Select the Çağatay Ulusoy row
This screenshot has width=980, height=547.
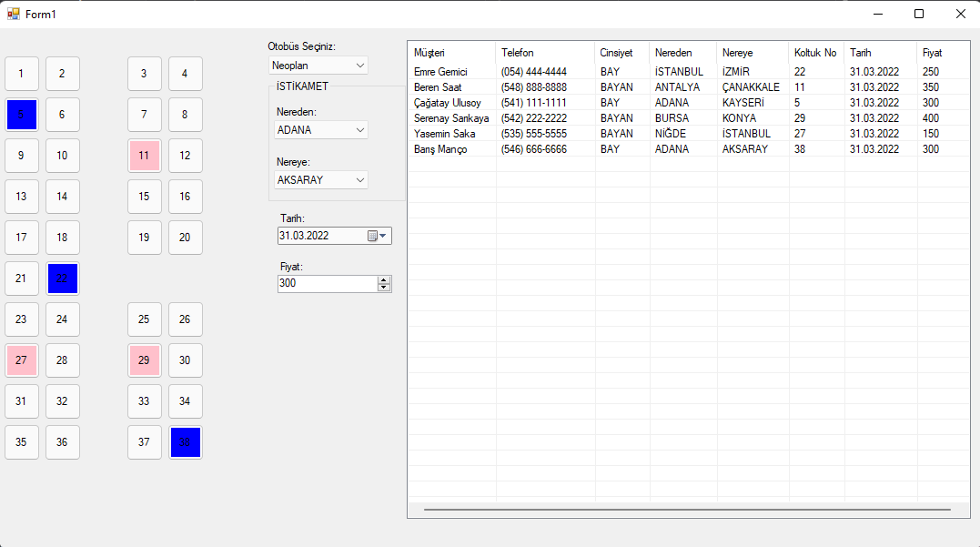[x=689, y=103]
